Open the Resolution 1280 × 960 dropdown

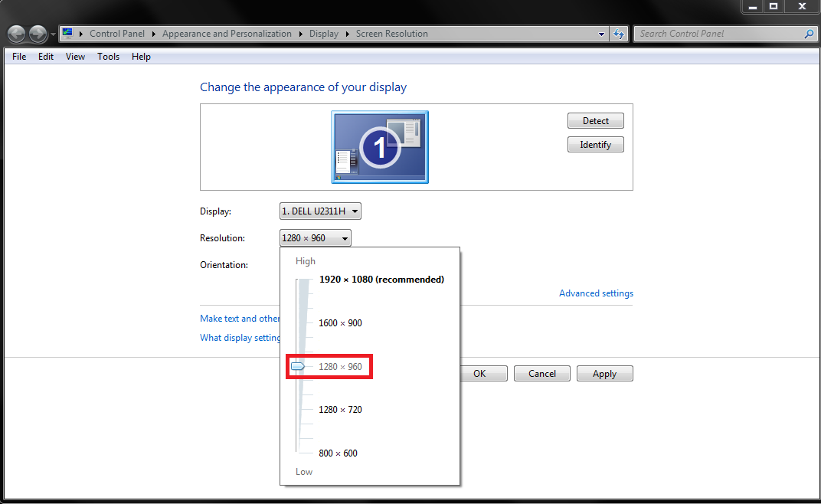pyautogui.click(x=316, y=238)
